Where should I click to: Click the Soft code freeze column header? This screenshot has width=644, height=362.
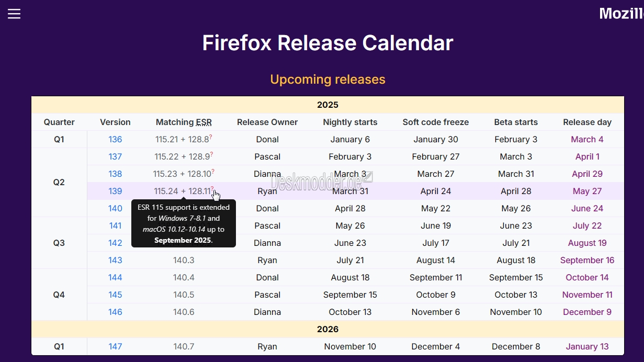tap(436, 122)
